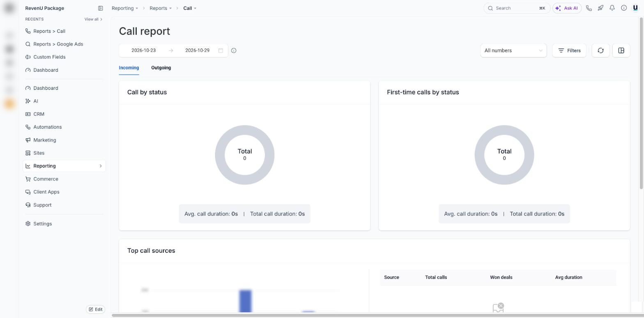Click the tall bar in sources chart

[x=245, y=301]
